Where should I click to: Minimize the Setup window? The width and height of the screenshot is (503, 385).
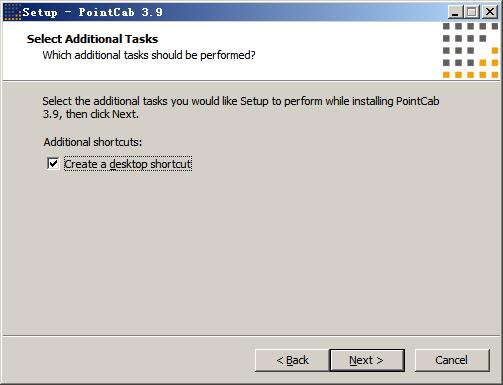[455, 12]
